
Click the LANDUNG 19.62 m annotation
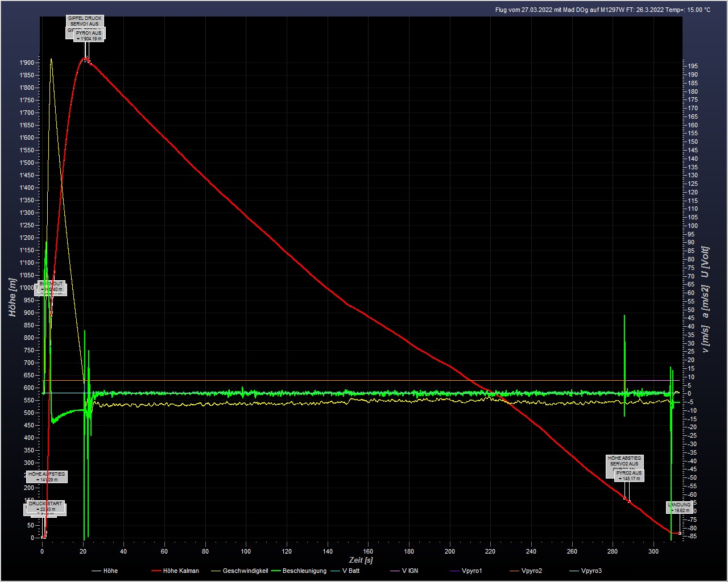679,507
